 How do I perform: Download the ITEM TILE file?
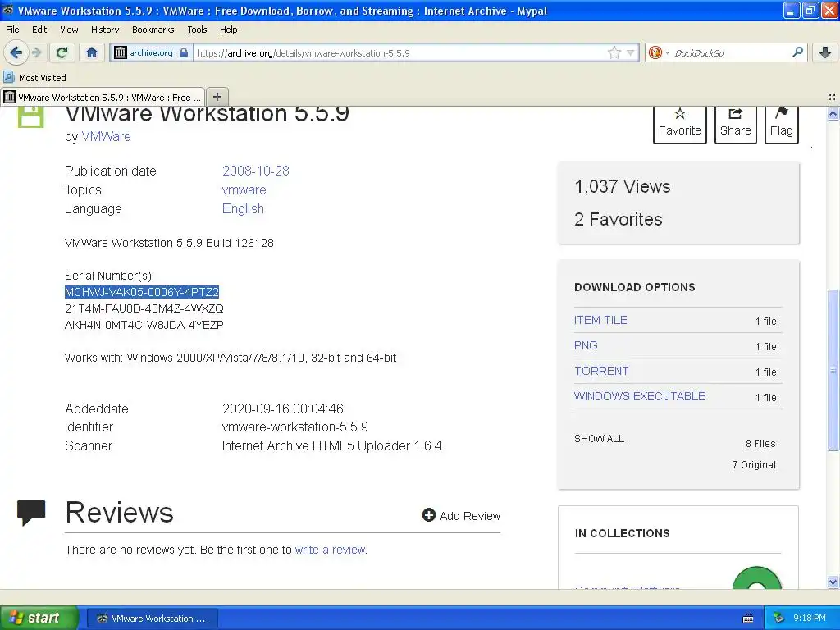coord(600,320)
